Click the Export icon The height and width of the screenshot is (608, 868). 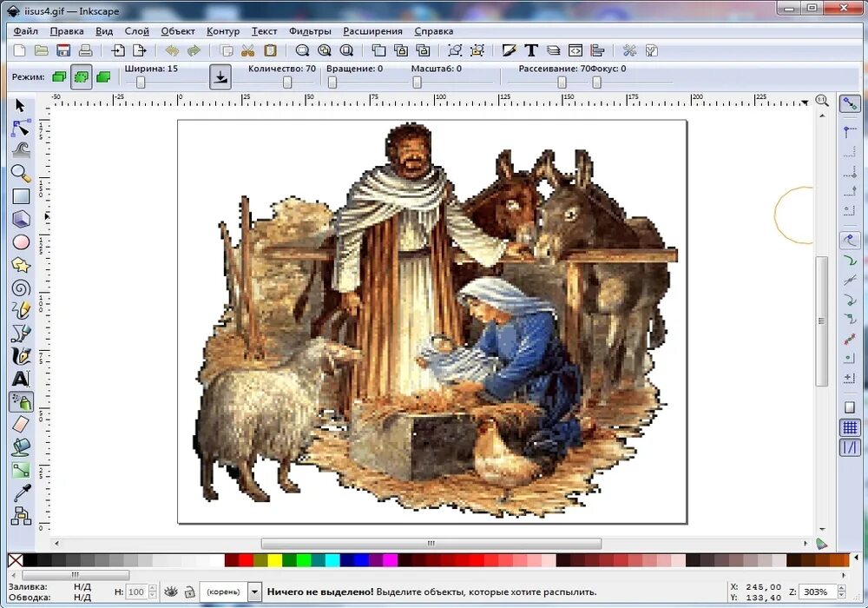point(140,50)
